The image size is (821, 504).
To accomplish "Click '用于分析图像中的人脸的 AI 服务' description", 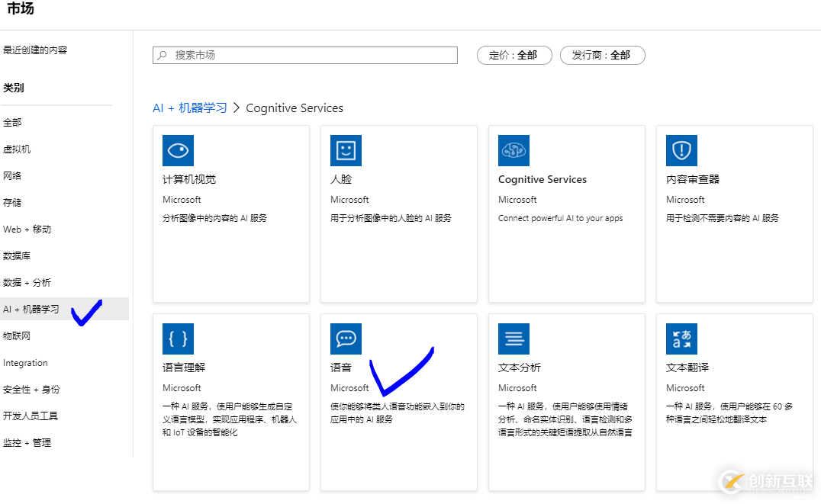I will [391, 218].
